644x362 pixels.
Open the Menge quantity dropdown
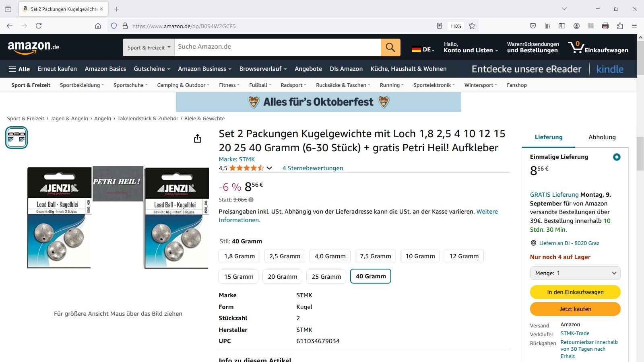(x=575, y=273)
